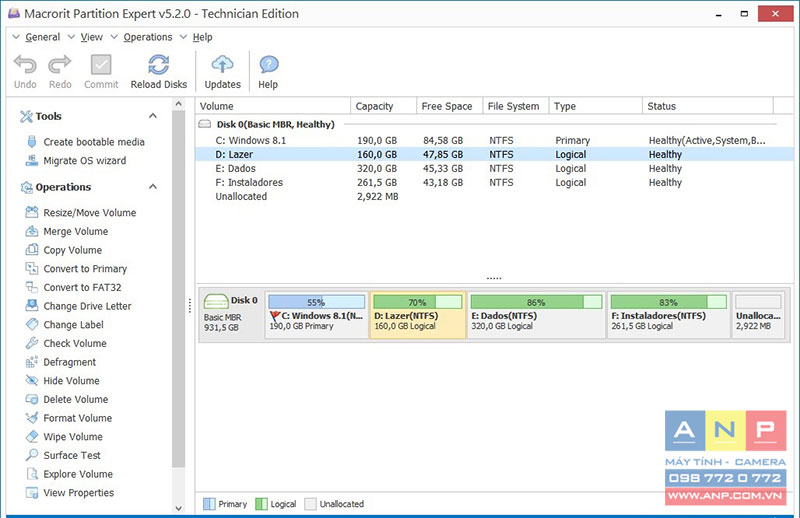Viewport: 800px width, 518px height.
Task: Select E: Dados(NTFS) partition block
Action: coord(536,315)
